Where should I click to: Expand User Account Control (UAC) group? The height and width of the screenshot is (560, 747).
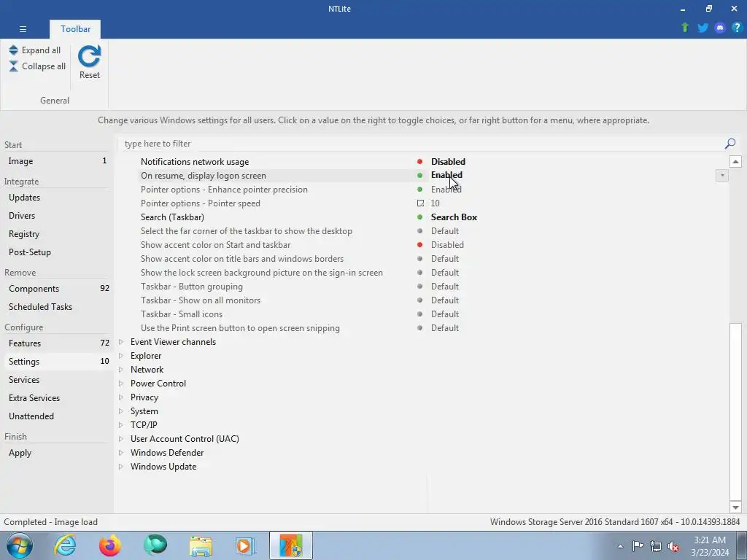point(121,438)
